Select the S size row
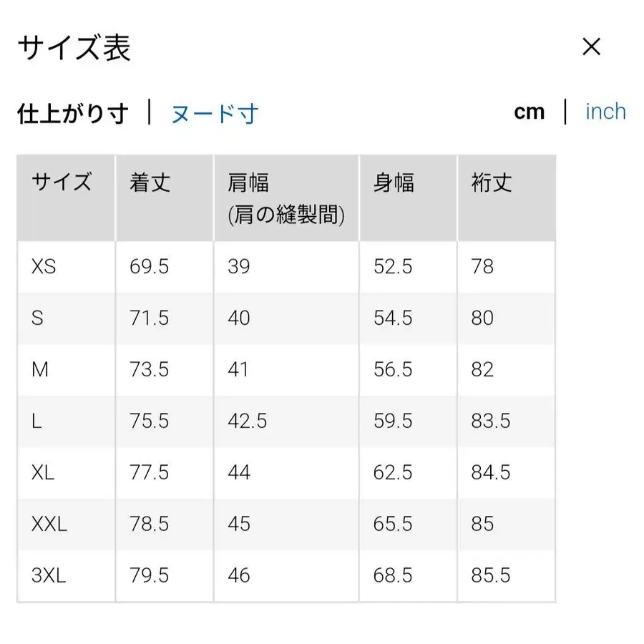This screenshot has width=644, height=644. tap(39, 318)
